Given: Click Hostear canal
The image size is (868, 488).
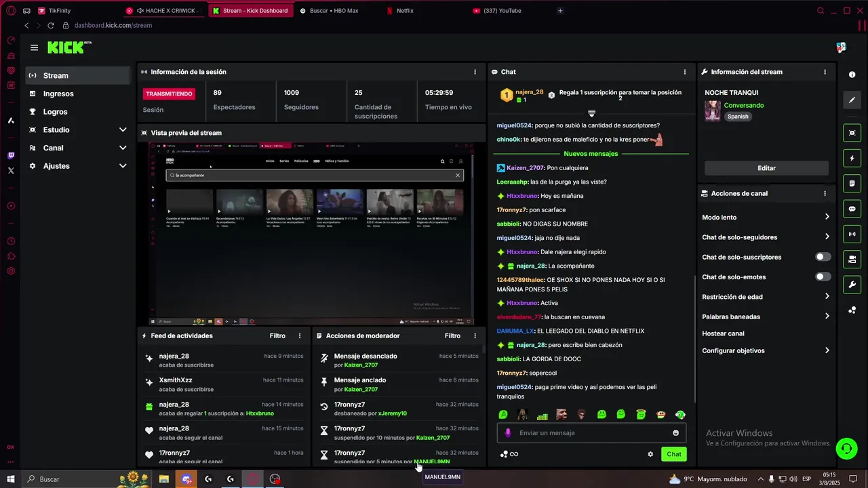Looking at the screenshot, I should 723,333.
